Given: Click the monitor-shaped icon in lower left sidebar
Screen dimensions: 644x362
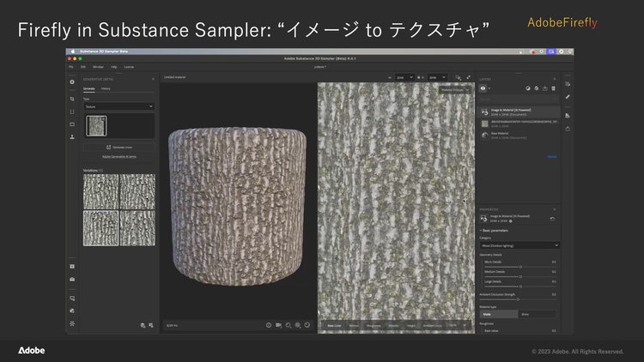Looking at the screenshot, I should click(72, 299).
